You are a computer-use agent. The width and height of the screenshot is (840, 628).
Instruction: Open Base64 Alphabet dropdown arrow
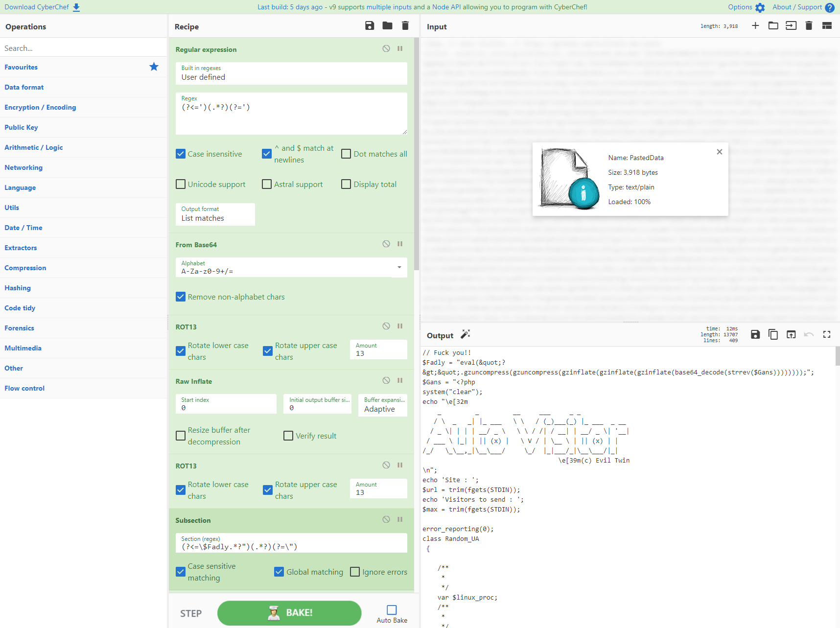point(399,267)
